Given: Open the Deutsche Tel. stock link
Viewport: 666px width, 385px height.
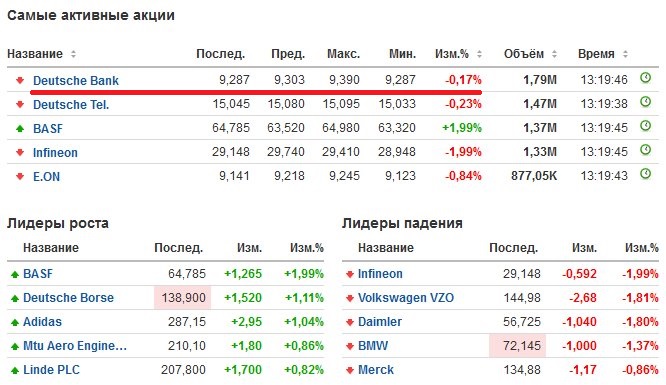Looking at the screenshot, I should 71,105.
